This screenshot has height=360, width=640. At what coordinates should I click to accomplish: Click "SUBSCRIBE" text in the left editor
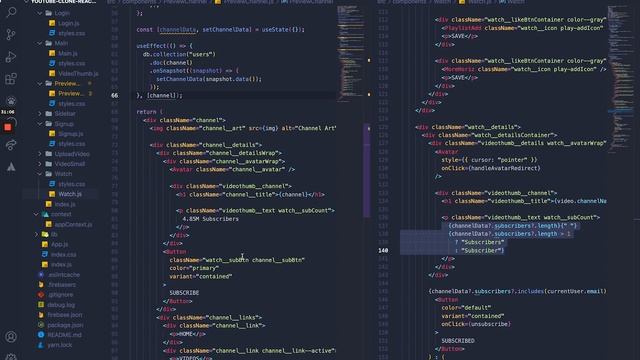click(x=184, y=293)
